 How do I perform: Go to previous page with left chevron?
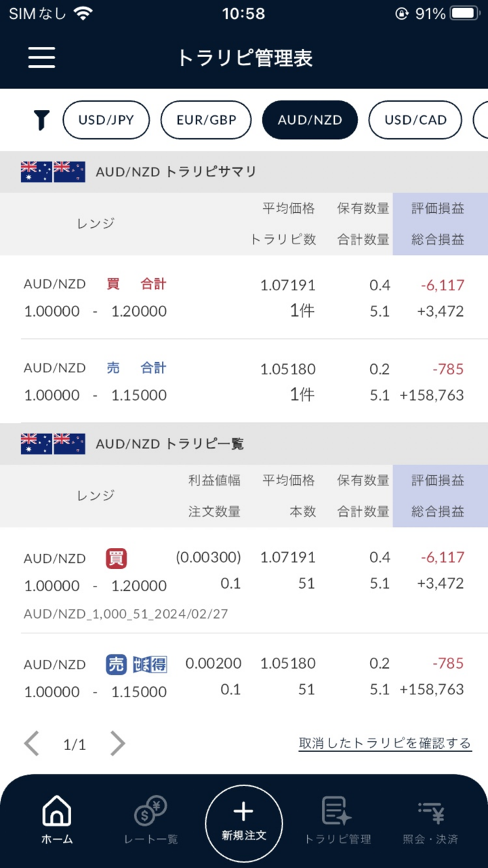pyautogui.click(x=31, y=744)
